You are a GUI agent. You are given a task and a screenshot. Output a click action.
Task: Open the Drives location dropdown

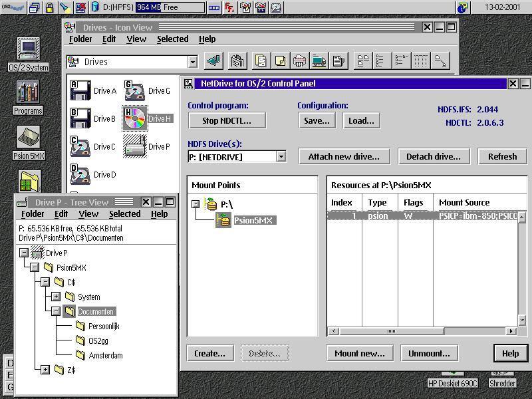coord(192,62)
